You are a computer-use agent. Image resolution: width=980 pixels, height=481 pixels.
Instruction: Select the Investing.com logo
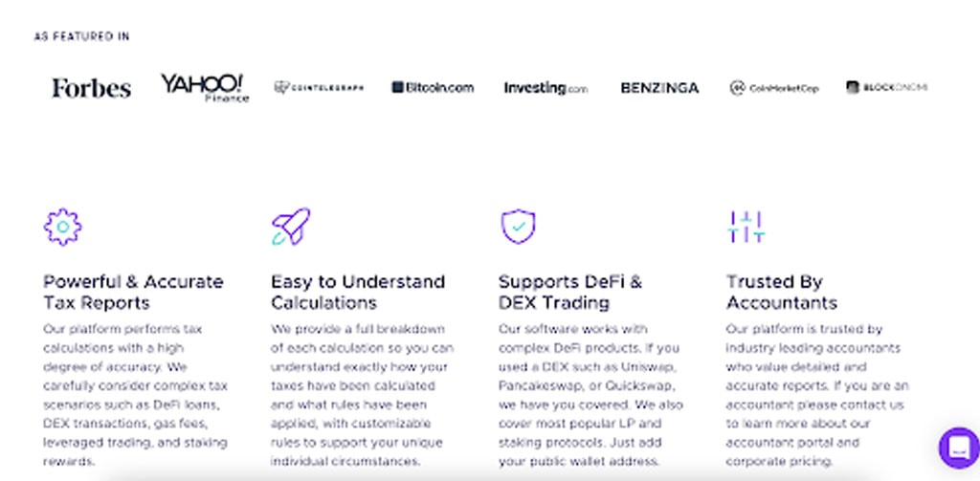(546, 88)
